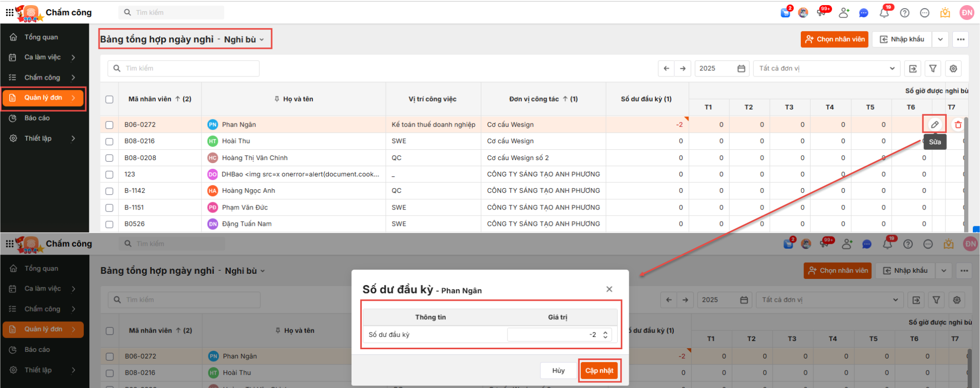Mark the checkbox for employee code 123
This screenshot has width=980, height=388.
109,174
